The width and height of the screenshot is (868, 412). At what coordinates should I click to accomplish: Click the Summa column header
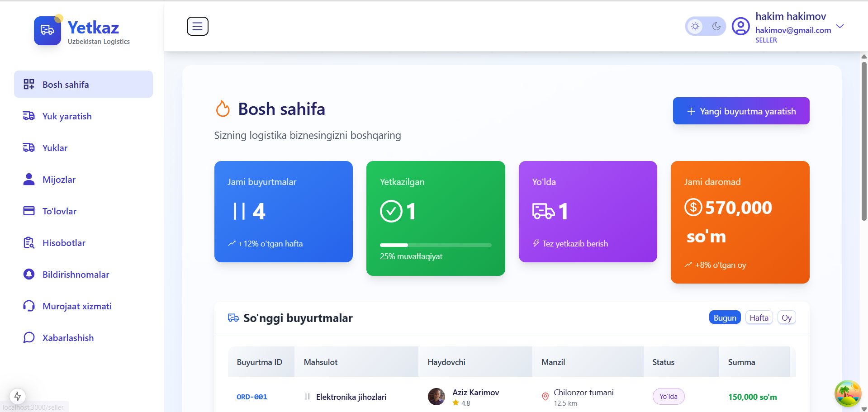click(x=754, y=362)
